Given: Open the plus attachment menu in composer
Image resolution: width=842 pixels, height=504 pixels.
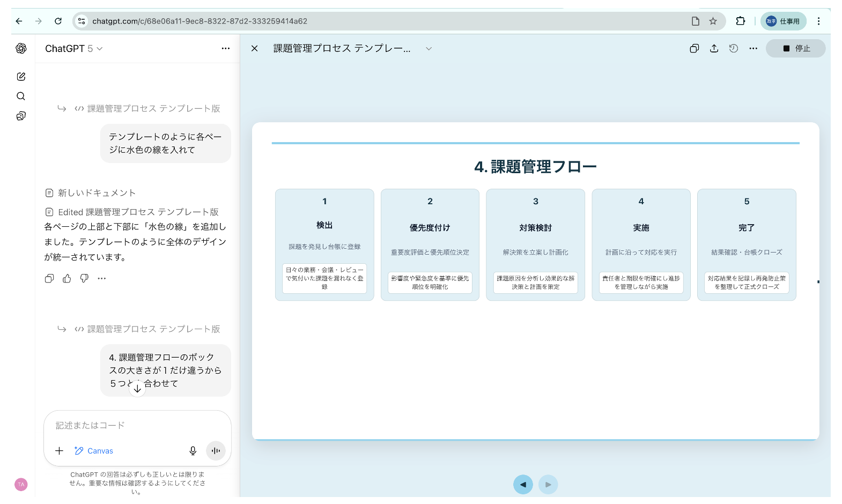Looking at the screenshot, I should [60, 451].
